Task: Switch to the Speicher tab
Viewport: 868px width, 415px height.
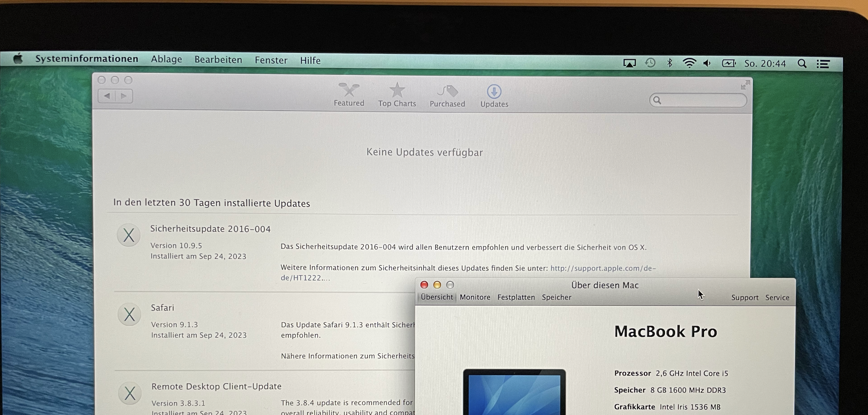Action: [556, 297]
